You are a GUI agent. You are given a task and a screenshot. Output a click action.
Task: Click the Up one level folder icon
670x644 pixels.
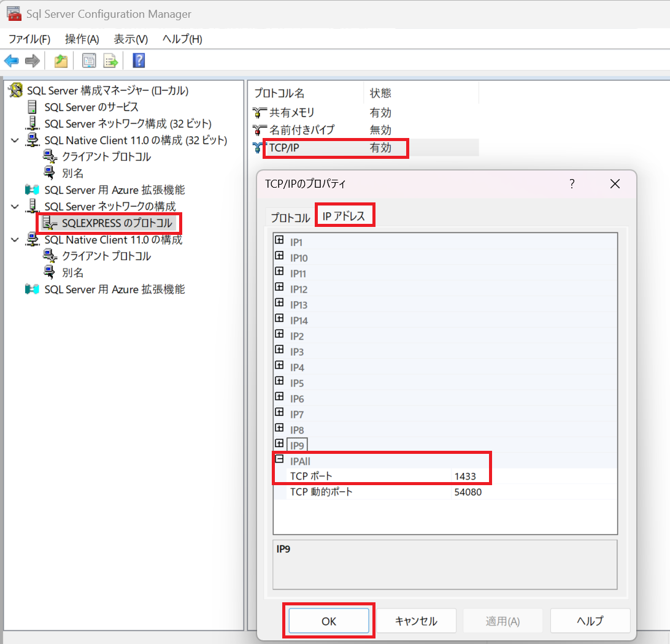tap(61, 61)
